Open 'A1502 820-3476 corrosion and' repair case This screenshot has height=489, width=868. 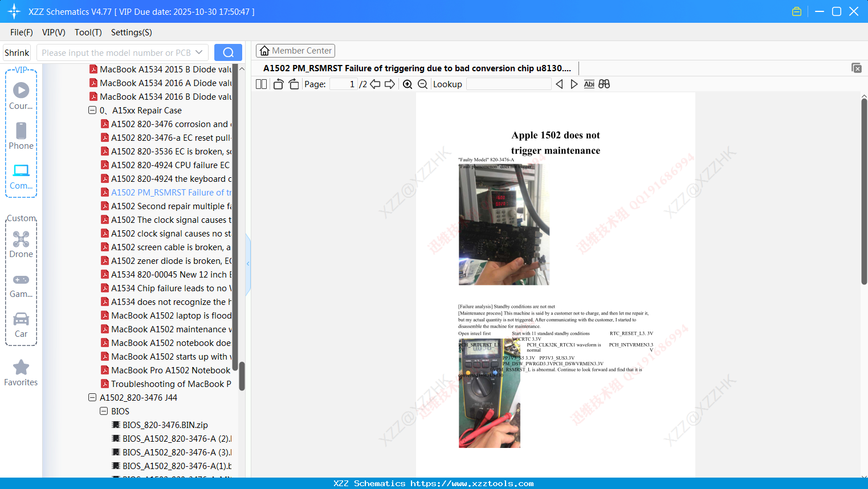point(166,124)
